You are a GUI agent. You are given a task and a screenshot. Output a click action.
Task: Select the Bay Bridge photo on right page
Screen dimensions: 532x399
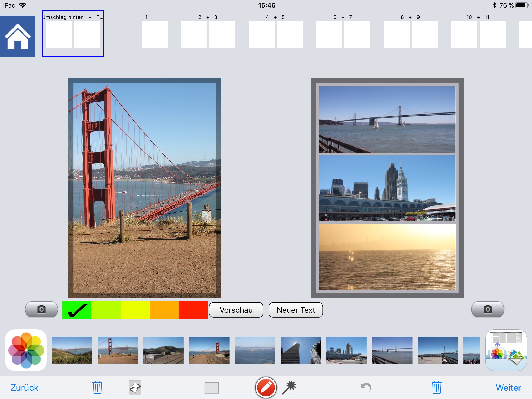pos(387,120)
